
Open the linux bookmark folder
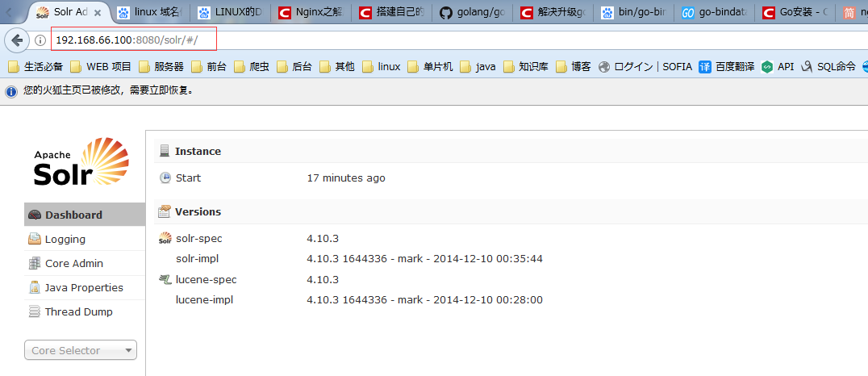[382, 67]
